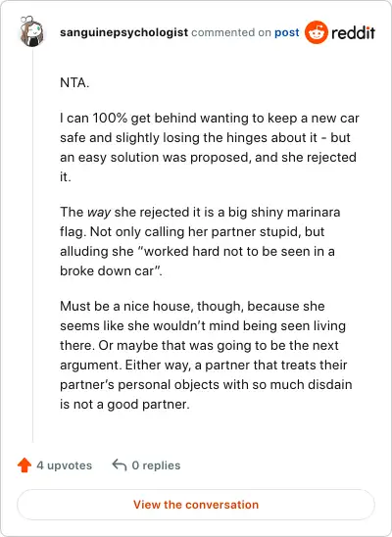The height and width of the screenshot is (537, 392).
Task: Click the "big shiny marinara" phrase
Action: tap(284, 213)
